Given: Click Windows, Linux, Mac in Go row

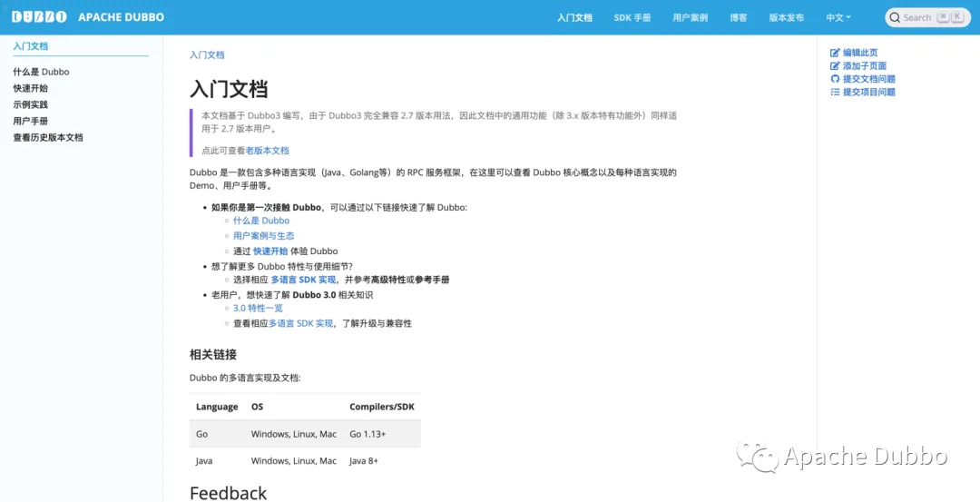Looking at the screenshot, I should pos(294,434).
